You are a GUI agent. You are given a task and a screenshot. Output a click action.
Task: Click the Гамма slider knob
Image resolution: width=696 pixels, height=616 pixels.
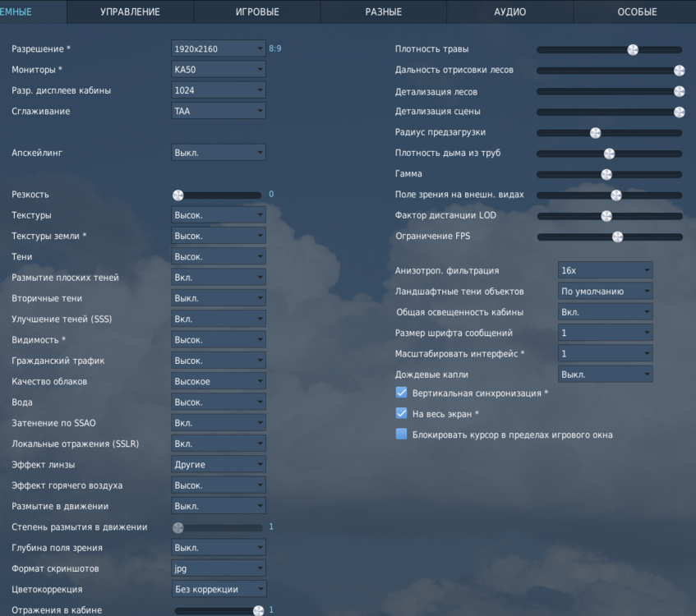pos(606,174)
